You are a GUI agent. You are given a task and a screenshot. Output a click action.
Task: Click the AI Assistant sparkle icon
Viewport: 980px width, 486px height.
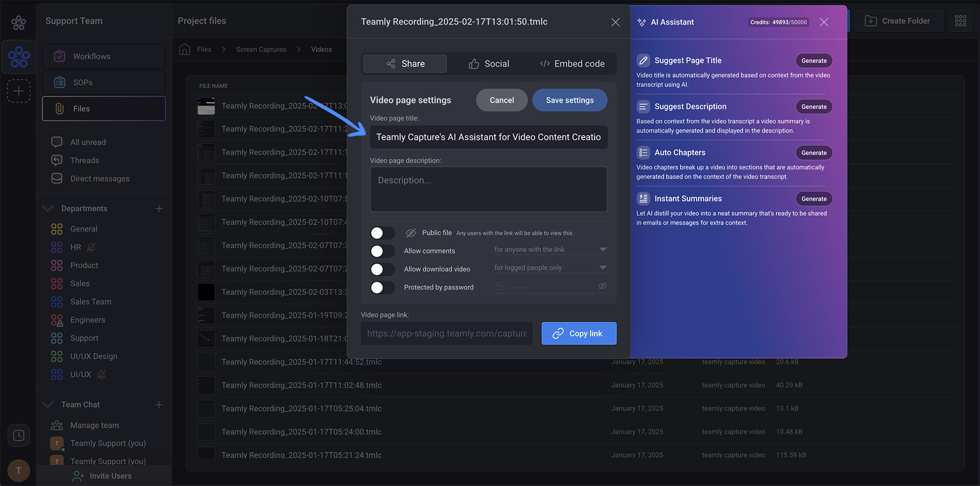click(x=642, y=22)
